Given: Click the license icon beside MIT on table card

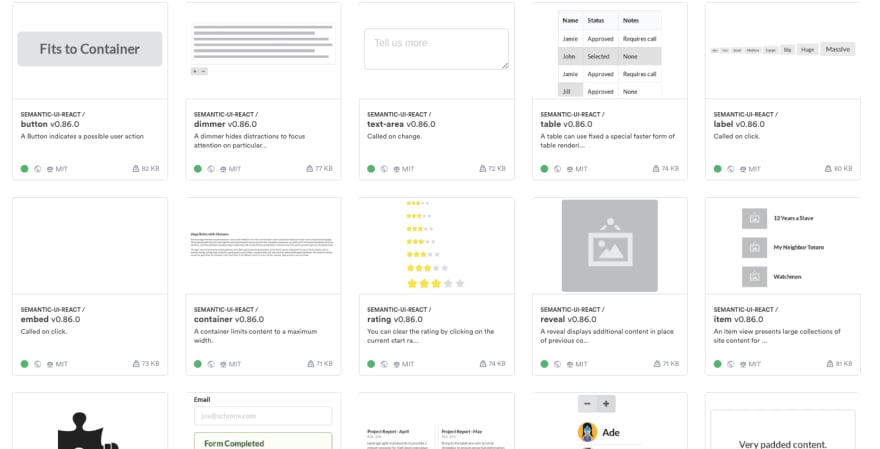Looking at the screenshot, I should pyautogui.click(x=570, y=169).
